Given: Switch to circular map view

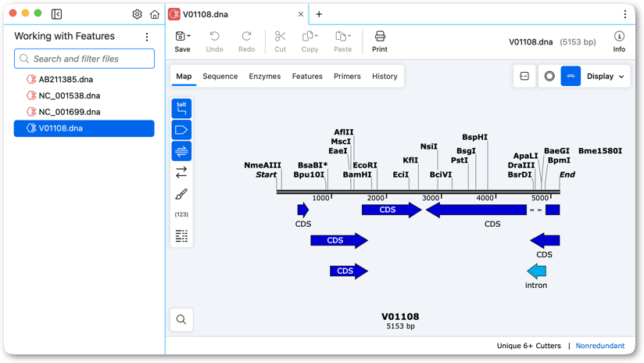Looking at the screenshot, I should [x=549, y=76].
